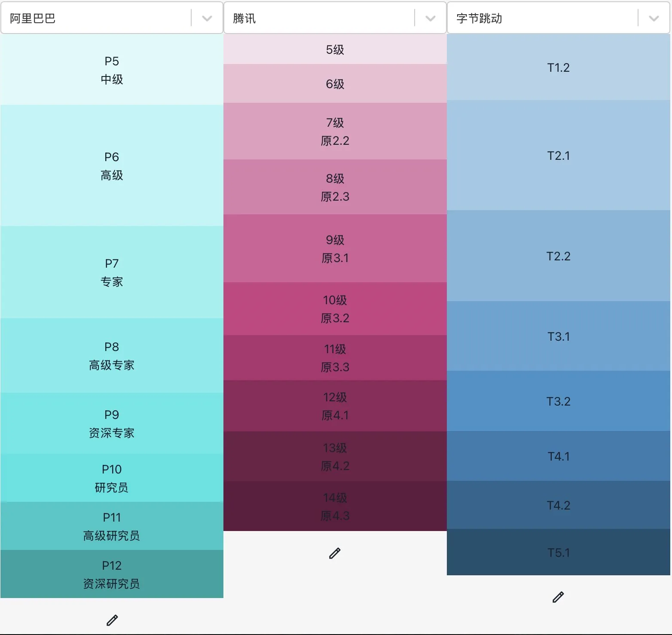
Task: Select the P12 资深研究员 level block
Action: [112, 574]
